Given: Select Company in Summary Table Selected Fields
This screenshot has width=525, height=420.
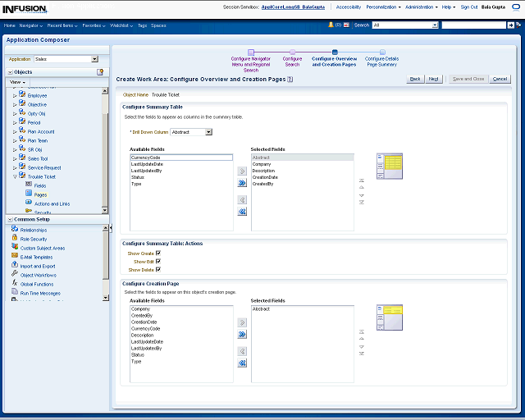Looking at the screenshot, I should [262, 164].
